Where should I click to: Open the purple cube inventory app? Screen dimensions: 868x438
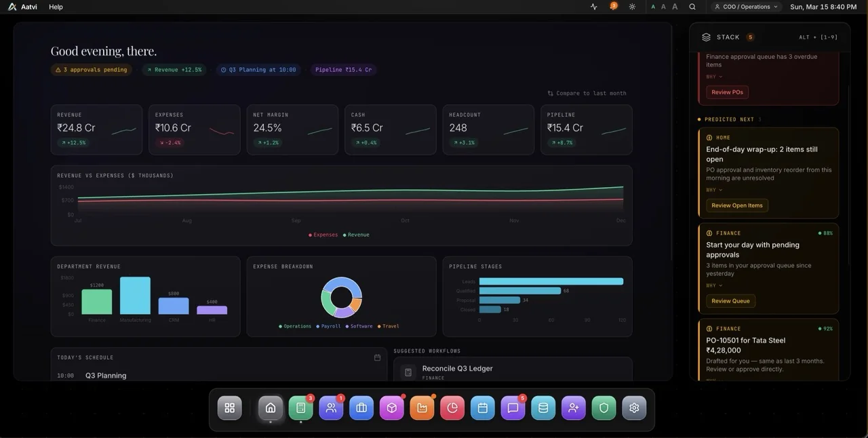point(391,407)
